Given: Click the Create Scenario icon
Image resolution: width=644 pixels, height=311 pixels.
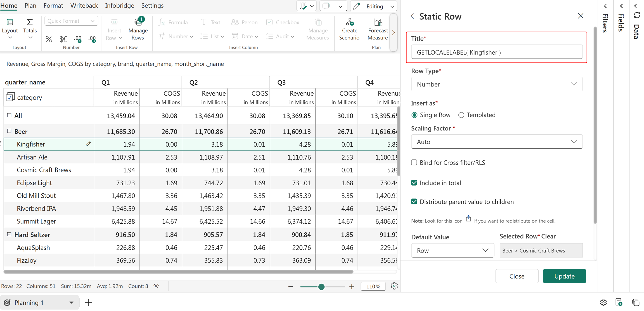Looking at the screenshot, I should pyautogui.click(x=349, y=22).
